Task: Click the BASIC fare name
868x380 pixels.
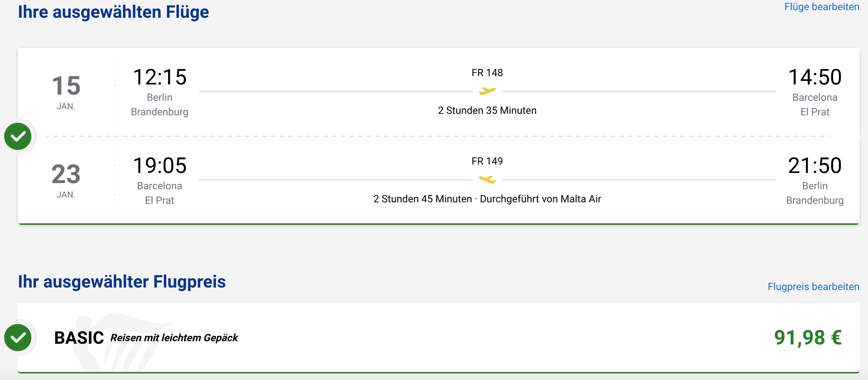Action: [79, 338]
